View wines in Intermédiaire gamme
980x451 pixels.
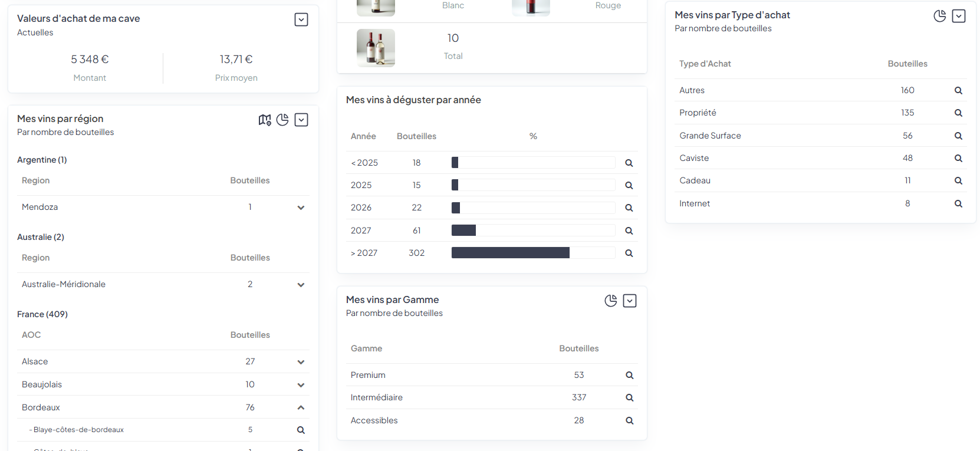(x=629, y=398)
